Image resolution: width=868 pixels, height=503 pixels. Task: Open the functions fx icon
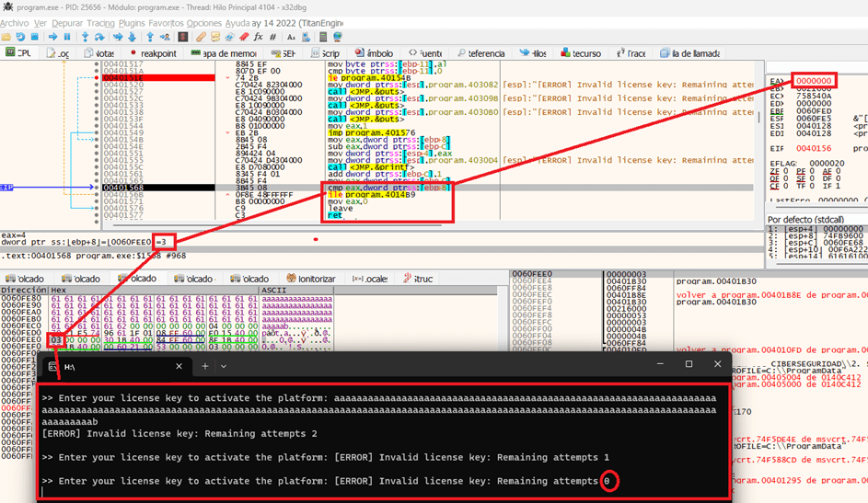[x=259, y=37]
